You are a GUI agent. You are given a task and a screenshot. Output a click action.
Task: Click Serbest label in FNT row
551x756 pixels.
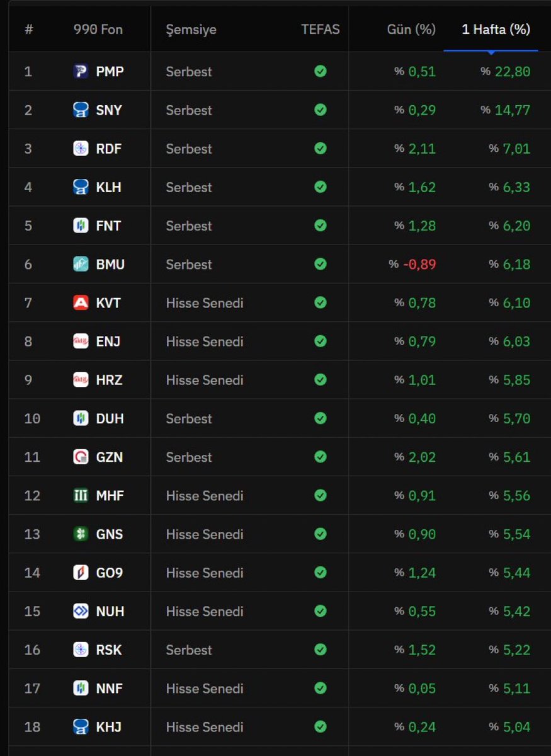[x=189, y=226]
